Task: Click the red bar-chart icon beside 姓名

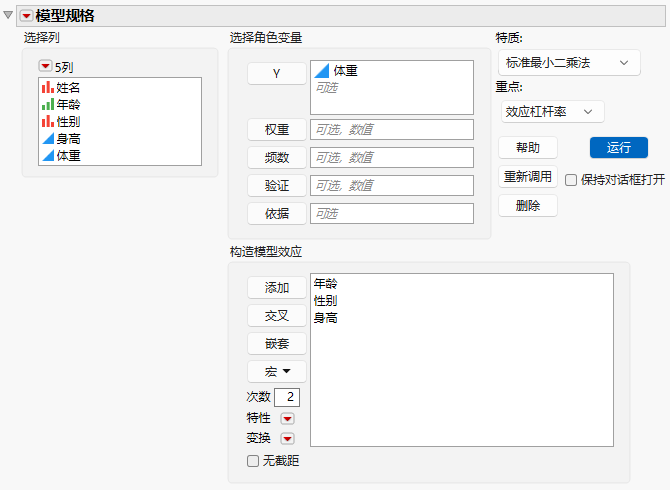Action: point(48,88)
